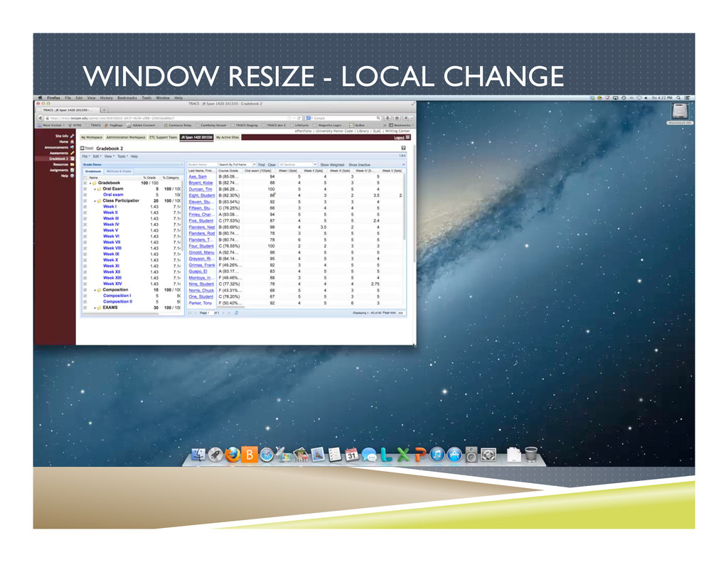Screen dimensions: 728x562
Task: Open Gradebook File menu dropdown
Action: (x=85, y=156)
